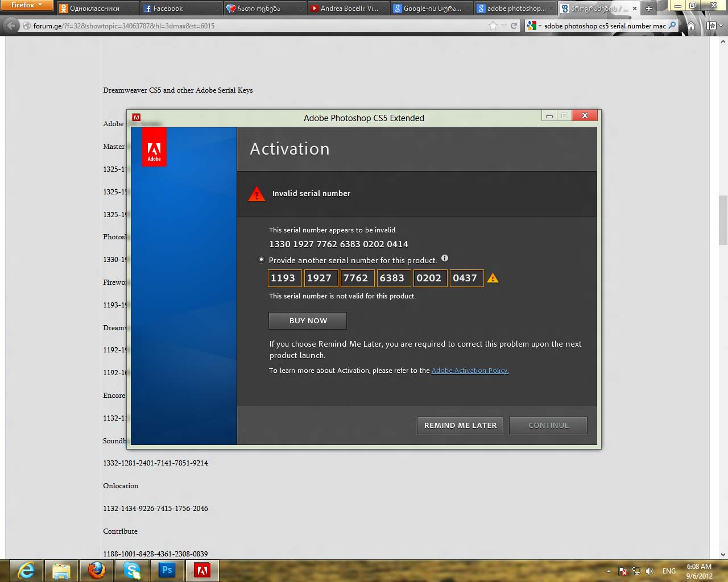Screen dimensions: 728x582
Task: Open Internet Explorer from the taskbar
Action: coord(26,570)
